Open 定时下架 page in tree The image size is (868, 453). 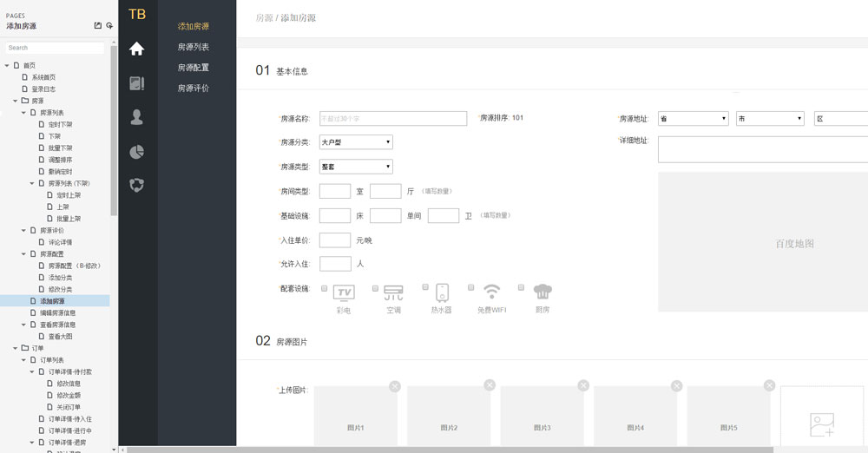coord(61,124)
